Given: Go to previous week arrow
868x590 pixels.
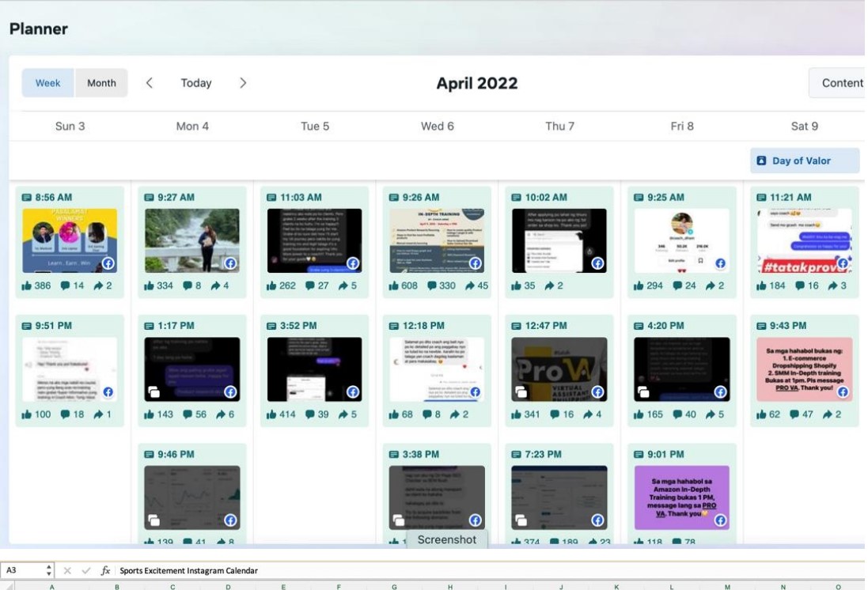Looking at the screenshot, I should (x=149, y=83).
